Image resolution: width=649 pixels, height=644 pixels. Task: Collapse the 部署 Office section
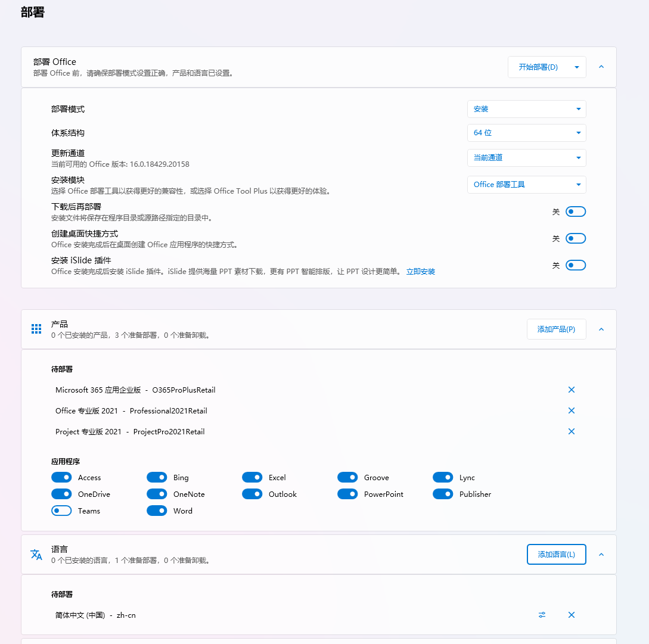[x=601, y=67]
